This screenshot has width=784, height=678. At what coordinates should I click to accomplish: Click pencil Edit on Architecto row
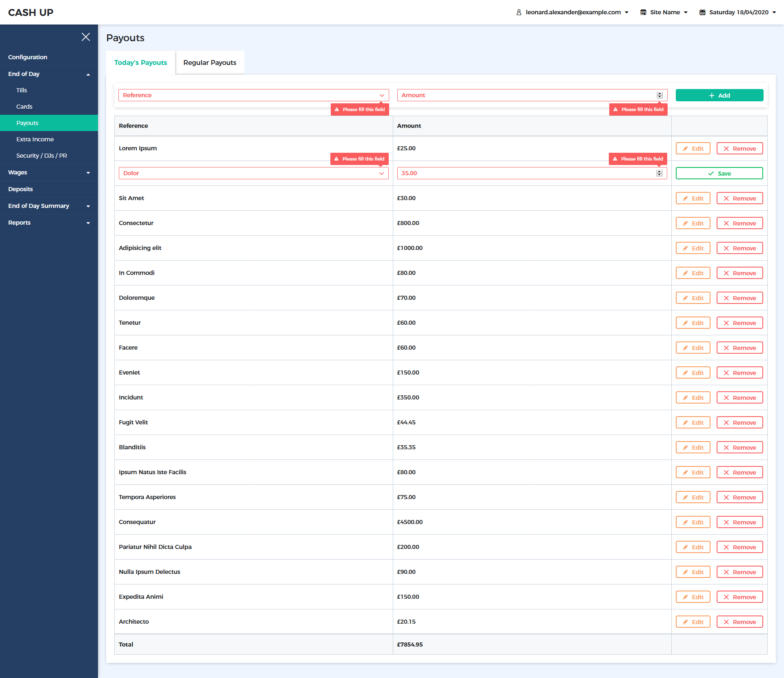click(693, 622)
